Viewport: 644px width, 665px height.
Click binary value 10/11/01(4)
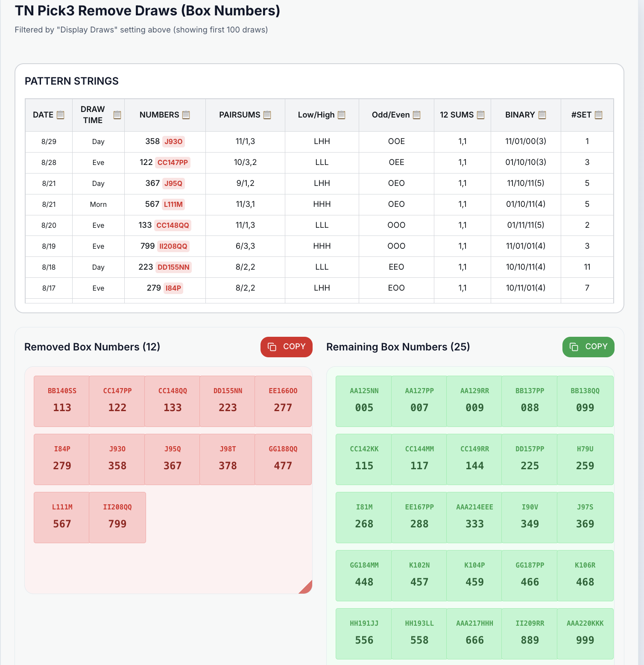(x=526, y=288)
